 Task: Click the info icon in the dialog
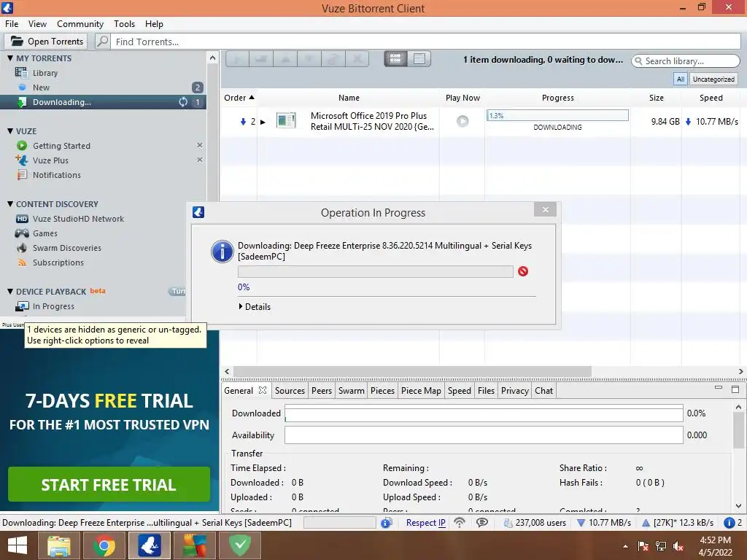tap(222, 252)
